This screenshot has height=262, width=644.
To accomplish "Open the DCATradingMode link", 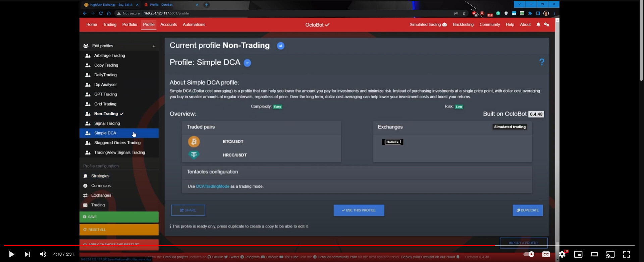I will (212, 186).
